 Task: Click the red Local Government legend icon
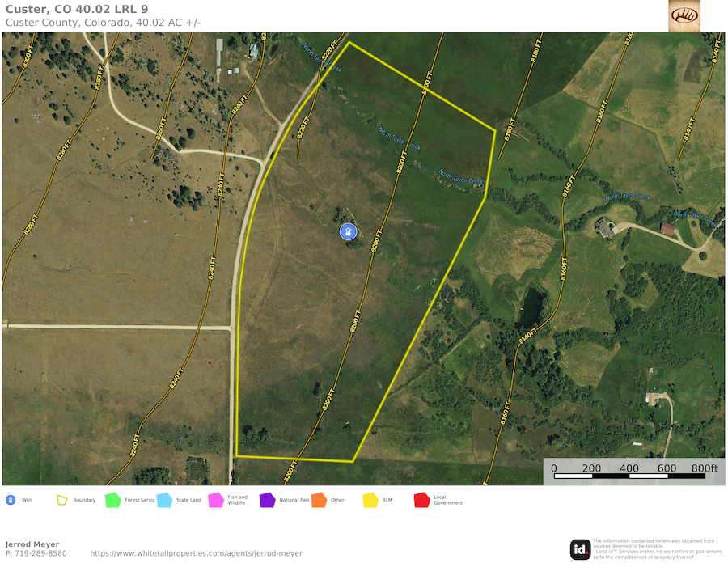pos(421,500)
